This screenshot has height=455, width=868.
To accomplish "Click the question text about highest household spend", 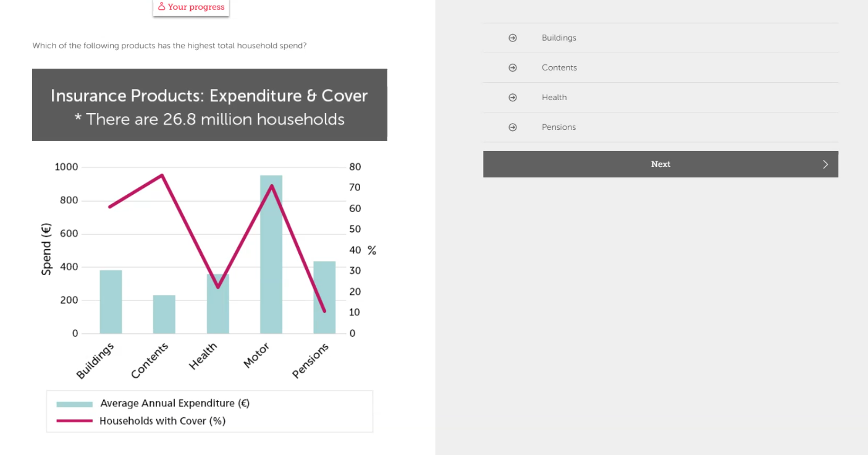I will coord(169,46).
